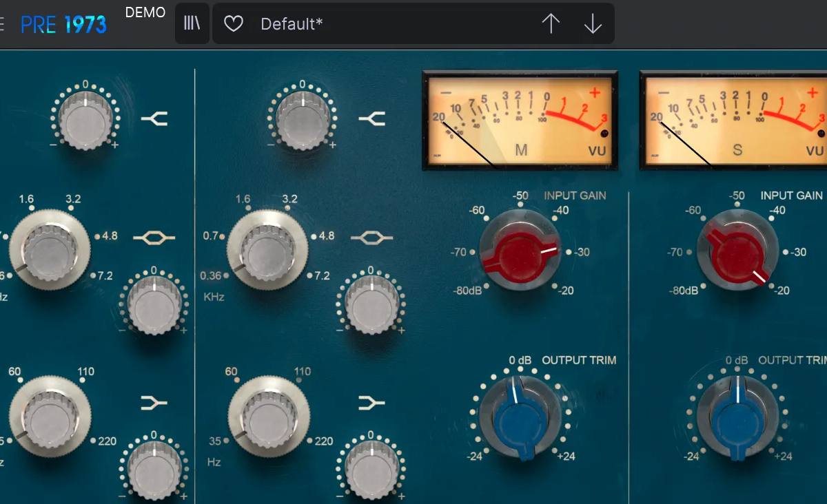The height and width of the screenshot is (504, 827).
Task: Click blue Output Trim knob under M meter
Action: (x=520, y=417)
